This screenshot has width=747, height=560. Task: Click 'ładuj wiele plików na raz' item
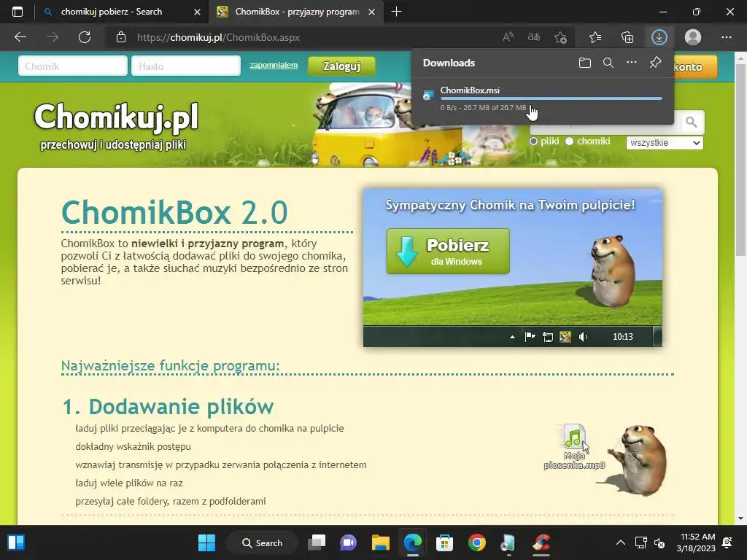click(129, 483)
